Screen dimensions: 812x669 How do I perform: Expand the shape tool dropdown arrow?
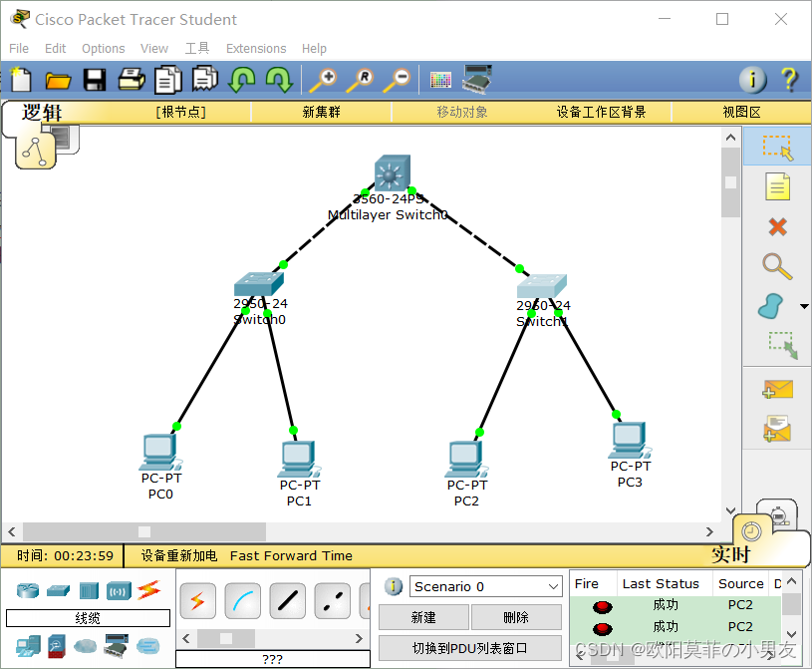(804, 306)
